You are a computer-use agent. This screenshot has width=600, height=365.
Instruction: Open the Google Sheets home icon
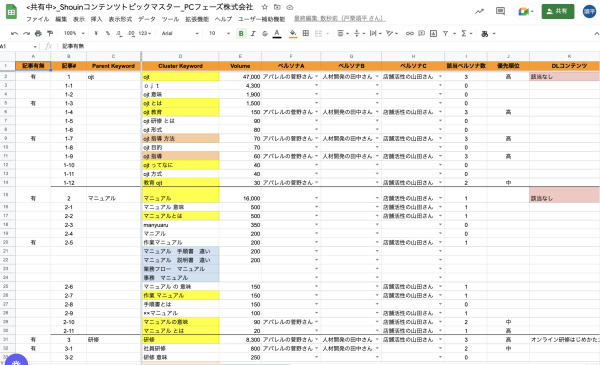click(11, 12)
